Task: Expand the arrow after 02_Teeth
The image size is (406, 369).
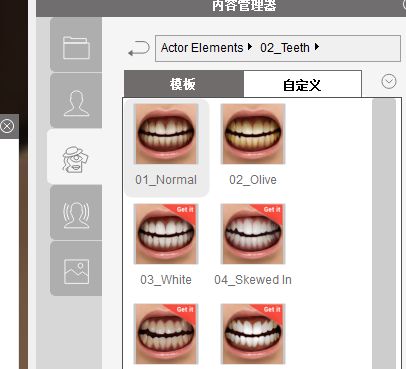Action: click(x=317, y=47)
